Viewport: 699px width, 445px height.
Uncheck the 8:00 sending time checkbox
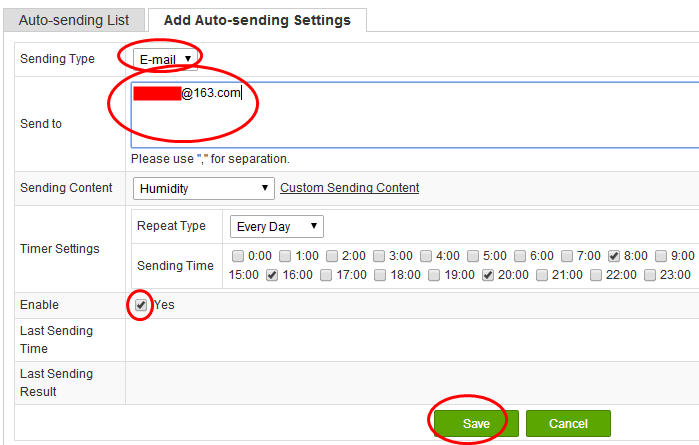(614, 256)
